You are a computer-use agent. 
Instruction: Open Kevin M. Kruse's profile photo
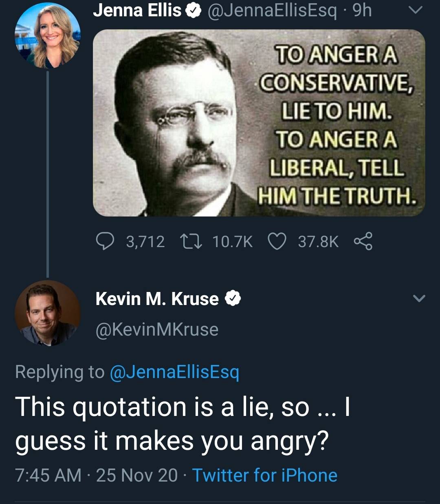pyautogui.click(x=48, y=313)
